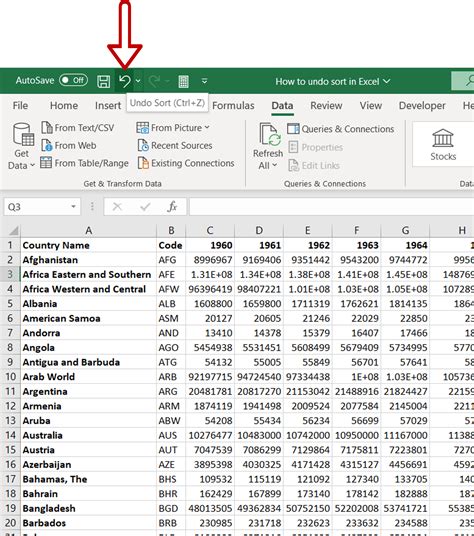
Task: Click the Save disk icon
Action: (x=104, y=81)
